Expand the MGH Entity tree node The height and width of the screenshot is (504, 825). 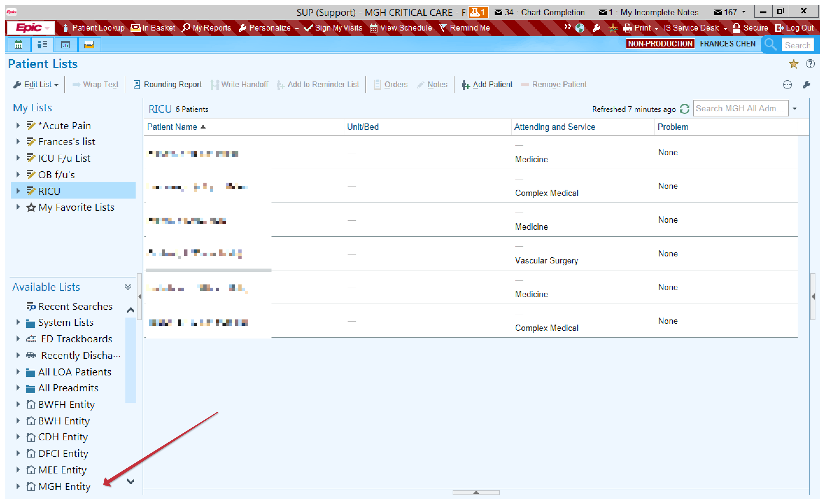click(x=18, y=486)
